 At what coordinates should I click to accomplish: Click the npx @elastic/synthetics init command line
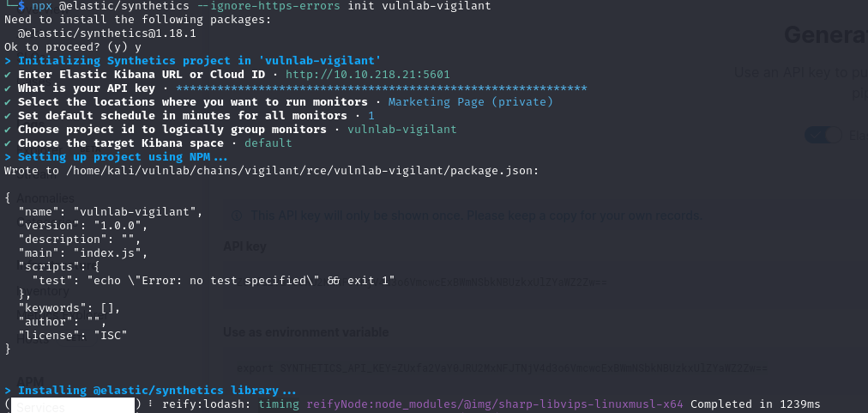click(261, 6)
